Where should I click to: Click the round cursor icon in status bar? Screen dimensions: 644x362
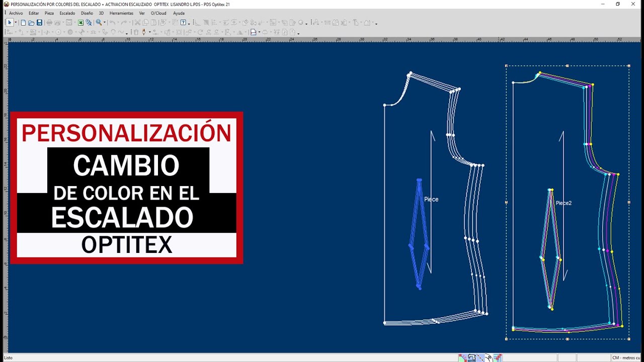tap(489, 358)
